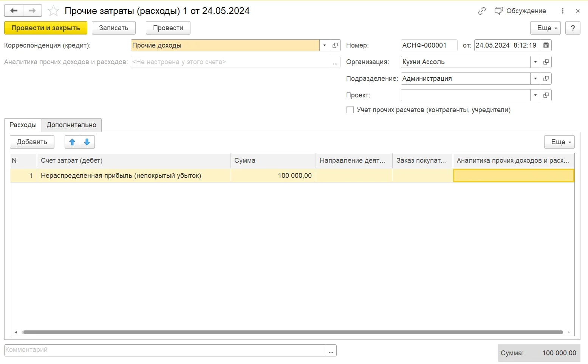Screen dimensions: 588x364
Task: Move row down with blue arrow
Action: pos(87,142)
